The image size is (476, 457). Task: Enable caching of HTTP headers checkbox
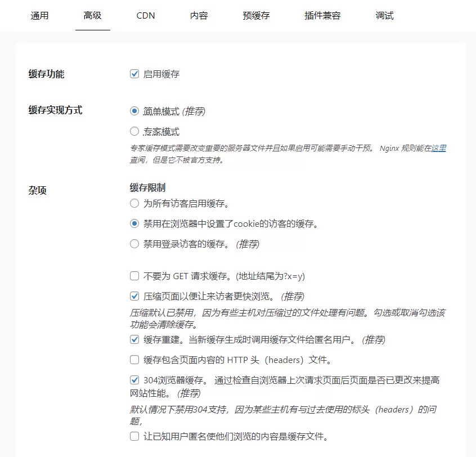coord(134,360)
